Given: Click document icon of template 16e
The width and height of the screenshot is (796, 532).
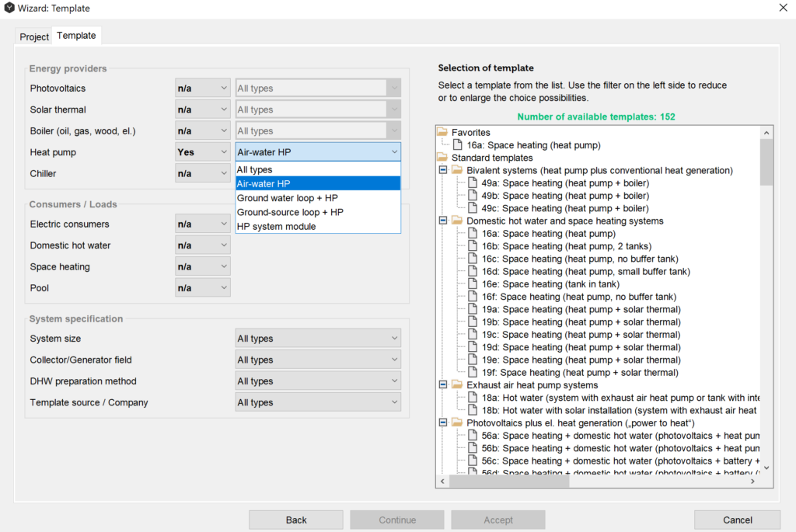Looking at the screenshot, I should tap(473, 284).
